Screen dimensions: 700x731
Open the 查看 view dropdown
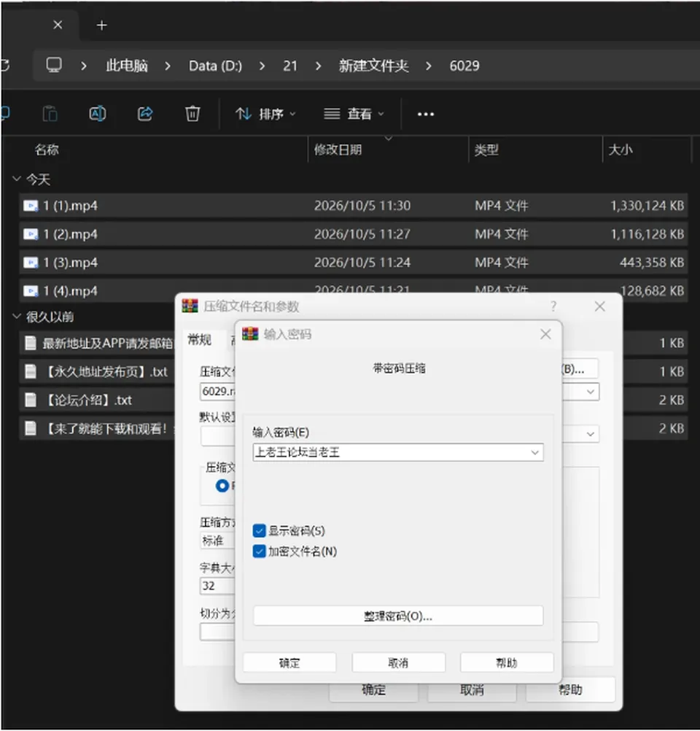click(354, 114)
